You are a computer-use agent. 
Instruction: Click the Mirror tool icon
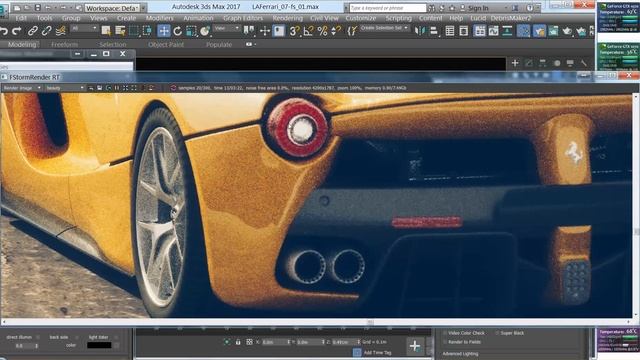pos(420,31)
